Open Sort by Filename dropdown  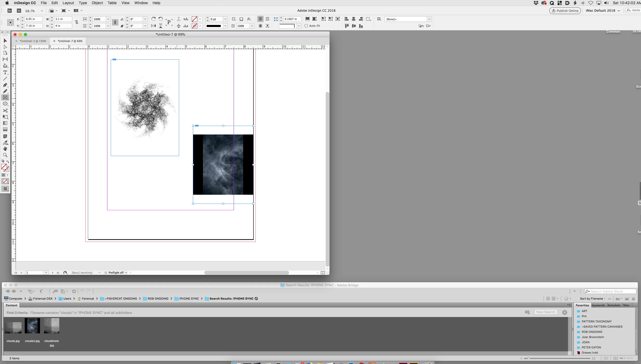pos(593,299)
